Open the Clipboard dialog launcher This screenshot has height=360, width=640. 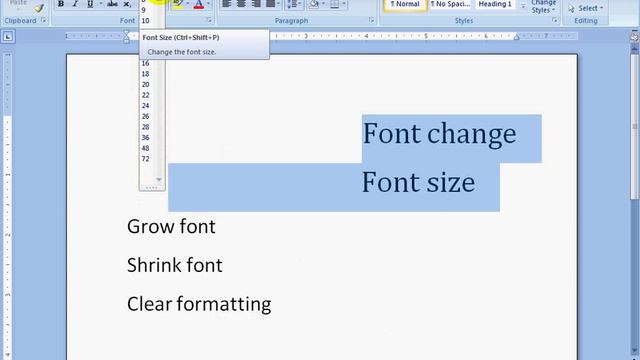tap(44, 20)
